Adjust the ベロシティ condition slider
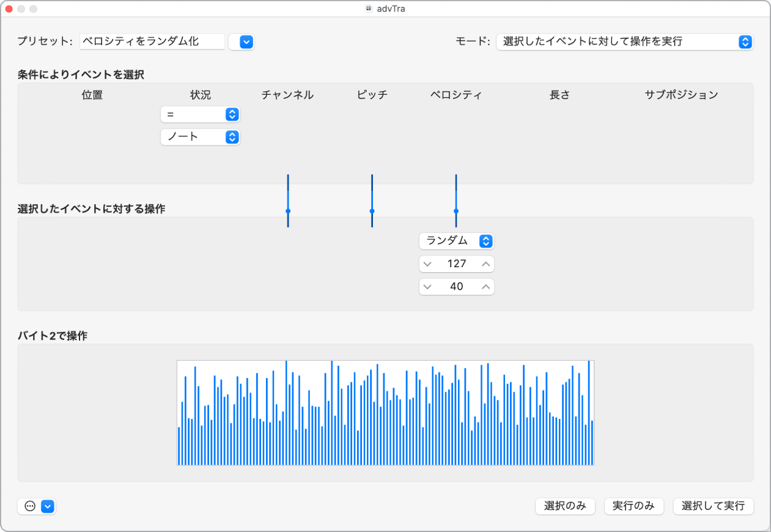 coord(456,211)
